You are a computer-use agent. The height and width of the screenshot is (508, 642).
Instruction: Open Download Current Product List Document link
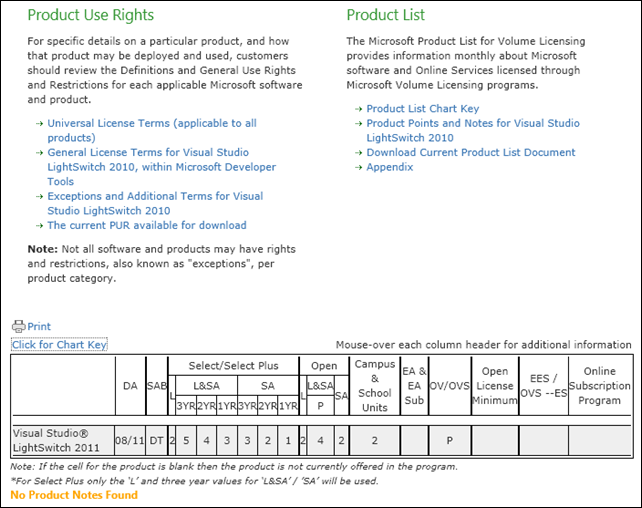471,152
